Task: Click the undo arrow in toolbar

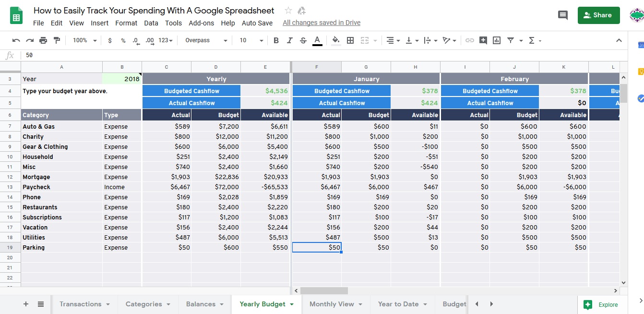Action: coord(16,40)
